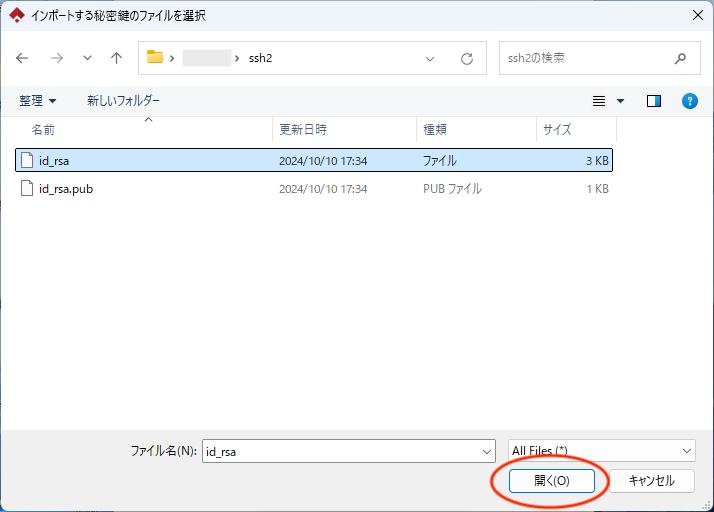The width and height of the screenshot is (714, 512).
Task: Open recent locations dropdown arrow
Action: point(87,58)
